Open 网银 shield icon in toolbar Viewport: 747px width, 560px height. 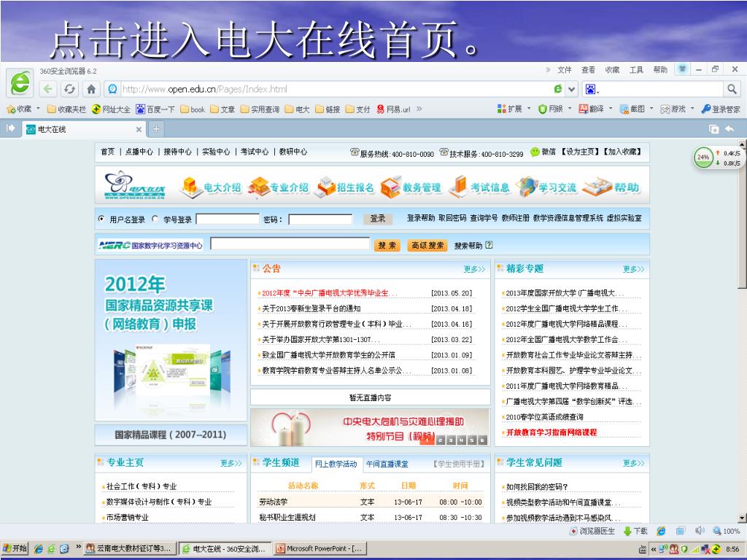[x=543, y=109]
